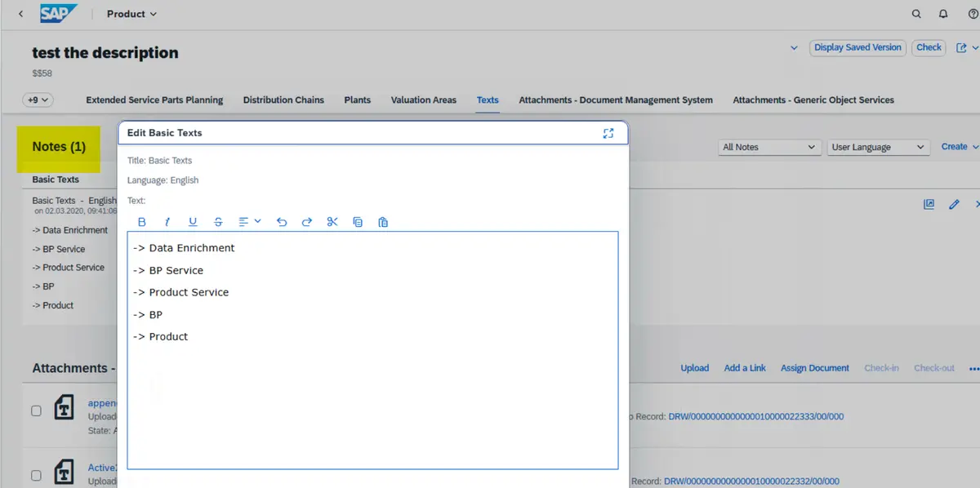
Task: Click inside the rich text editing area
Action: pyautogui.click(x=372, y=350)
